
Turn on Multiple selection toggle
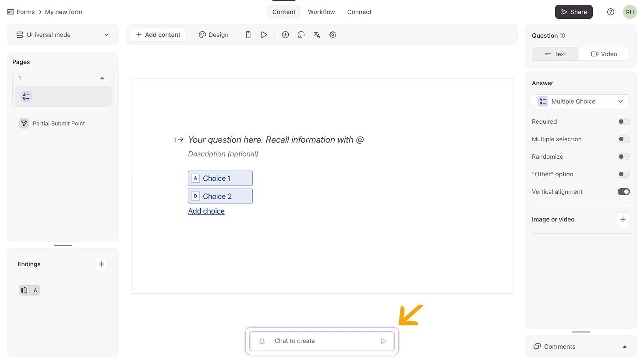(x=623, y=139)
